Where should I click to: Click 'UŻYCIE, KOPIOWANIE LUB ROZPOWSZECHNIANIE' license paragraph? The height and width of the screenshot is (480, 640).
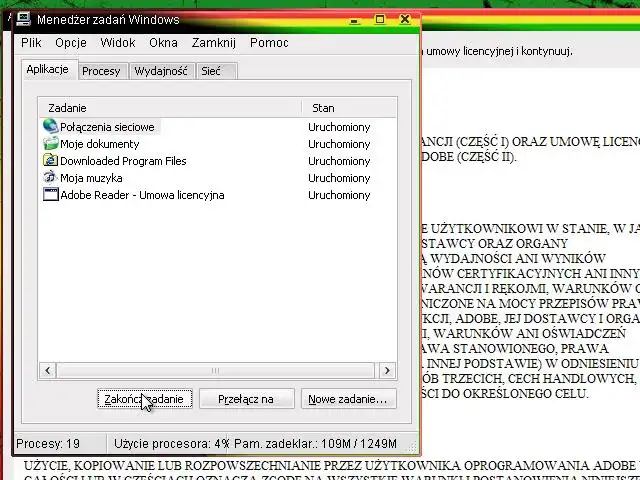pos(331,466)
